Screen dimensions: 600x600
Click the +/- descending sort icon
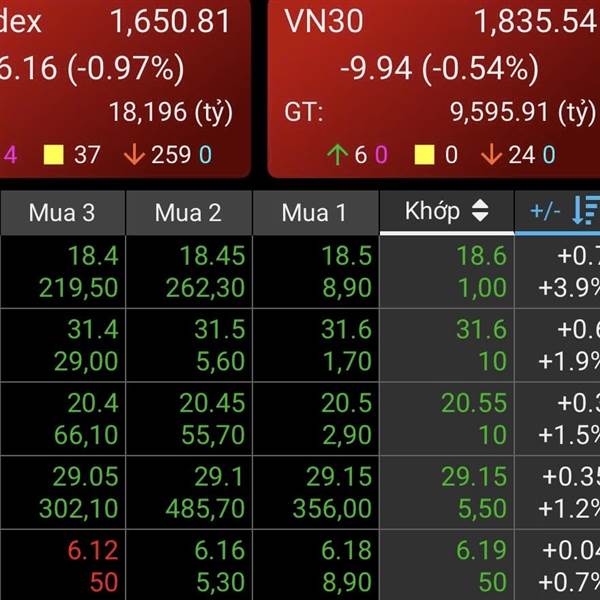(x=586, y=210)
